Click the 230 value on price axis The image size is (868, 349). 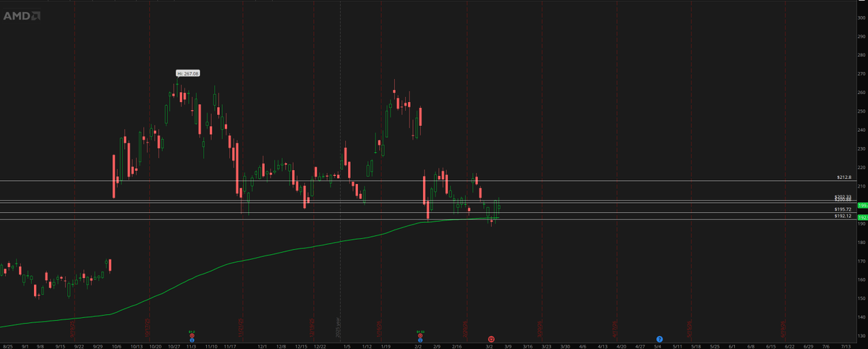pos(861,149)
